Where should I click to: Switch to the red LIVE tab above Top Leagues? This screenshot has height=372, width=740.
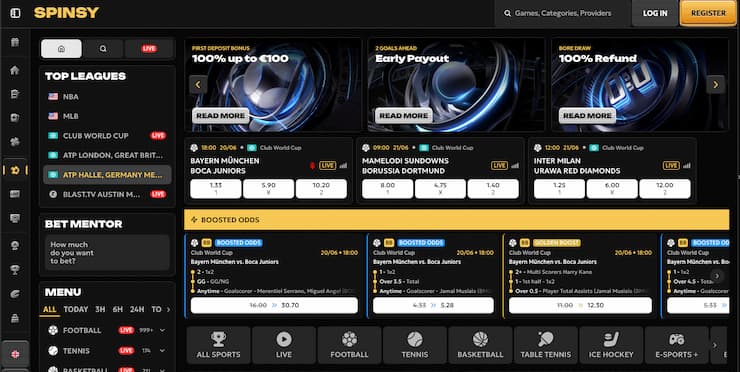[149, 49]
